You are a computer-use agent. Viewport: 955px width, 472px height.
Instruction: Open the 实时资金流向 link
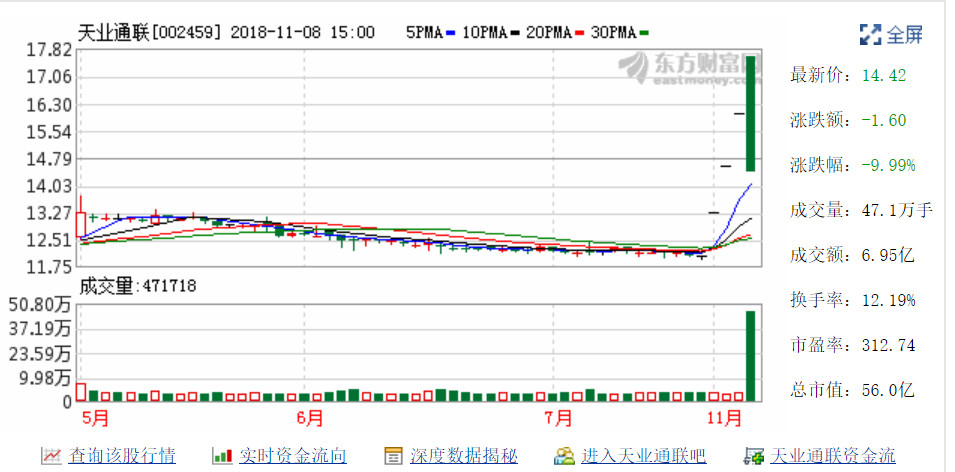click(x=293, y=455)
